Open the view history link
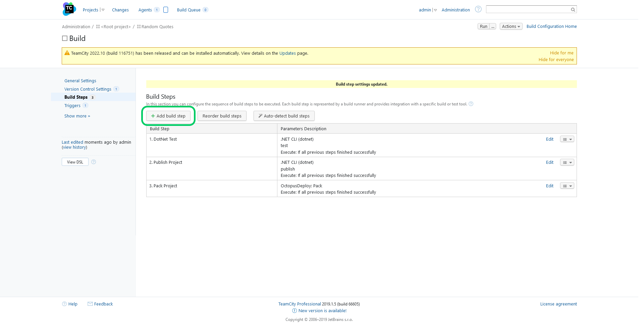644x334 pixels. pyautogui.click(x=74, y=147)
